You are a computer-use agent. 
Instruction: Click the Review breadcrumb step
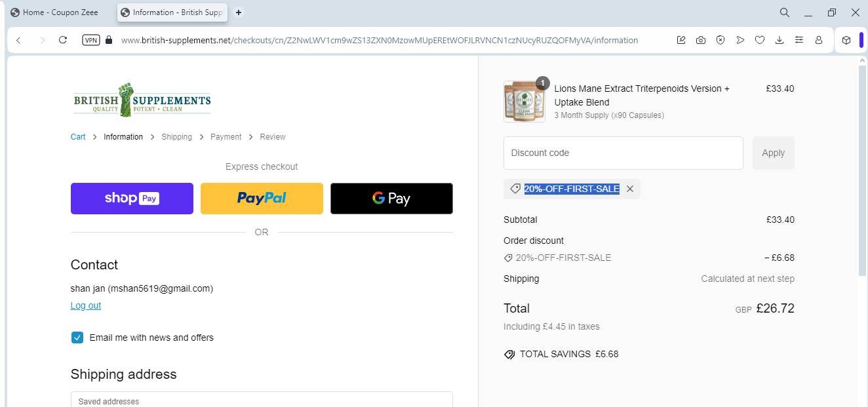pyautogui.click(x=273, y=137)
